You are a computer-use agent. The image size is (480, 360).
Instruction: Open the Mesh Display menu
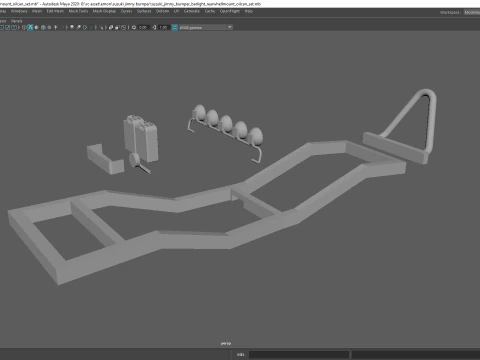point(104,11)
